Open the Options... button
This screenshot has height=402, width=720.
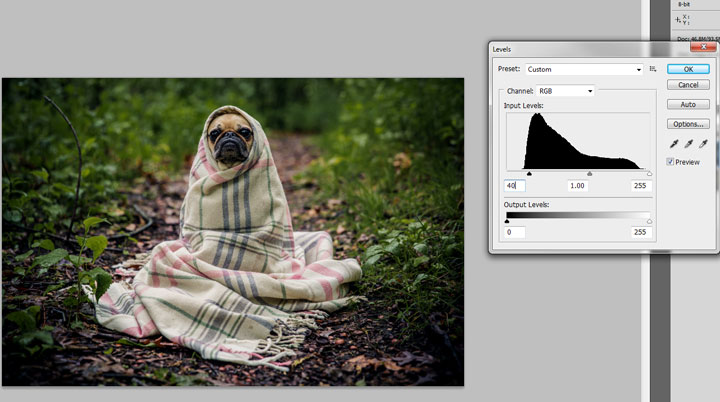(688, 124)
